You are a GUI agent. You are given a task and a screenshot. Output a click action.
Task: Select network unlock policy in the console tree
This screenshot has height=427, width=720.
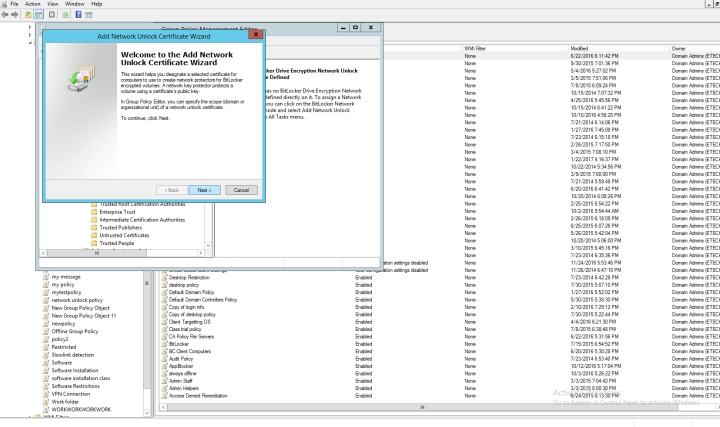tap(77, 300)
